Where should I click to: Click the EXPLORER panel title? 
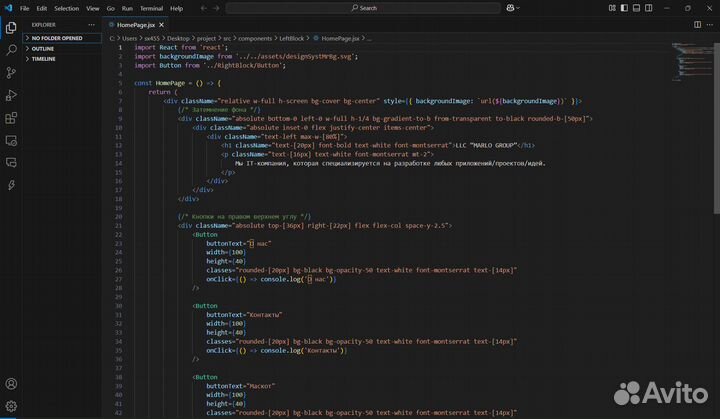[44, 25]
